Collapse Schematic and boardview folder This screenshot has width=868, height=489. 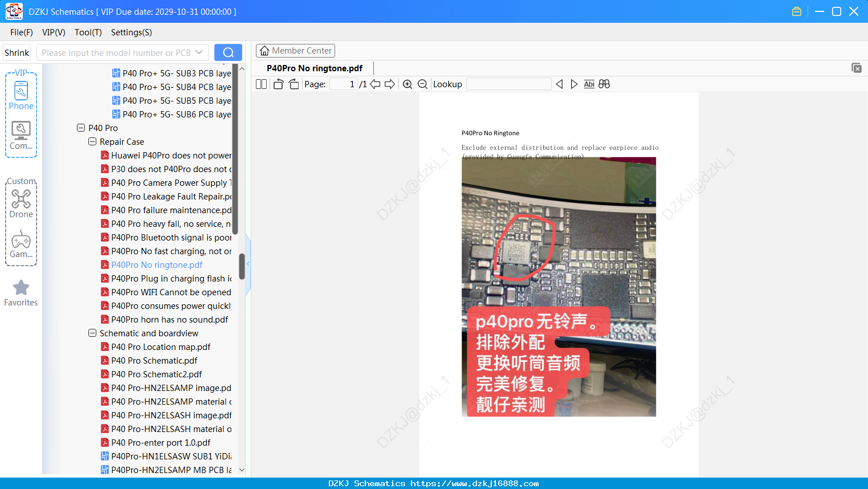(92, 333)
